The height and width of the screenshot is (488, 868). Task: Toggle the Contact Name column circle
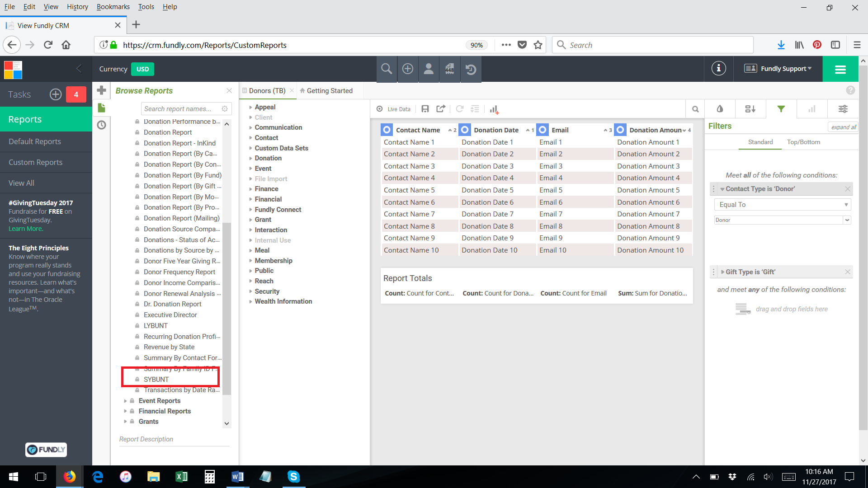pos(387,130)
